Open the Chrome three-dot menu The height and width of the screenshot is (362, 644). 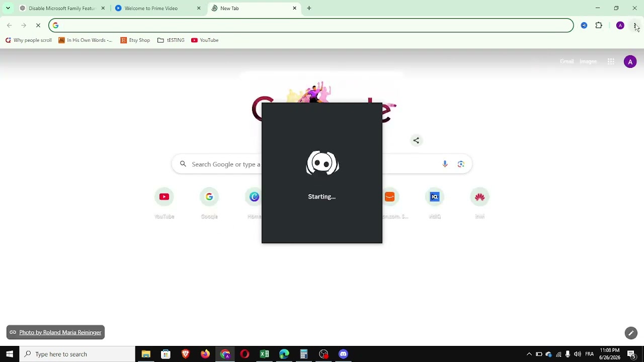point(635,26)
